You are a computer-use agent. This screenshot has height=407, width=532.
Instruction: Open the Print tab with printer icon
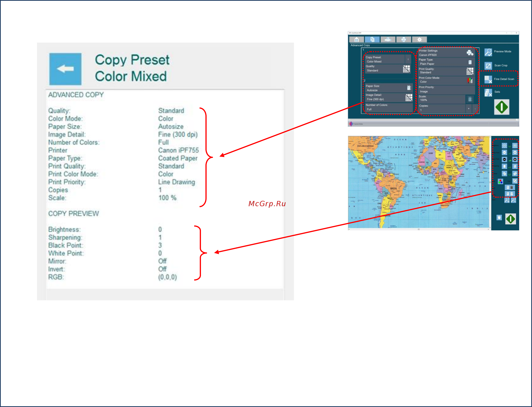(404, 39)
